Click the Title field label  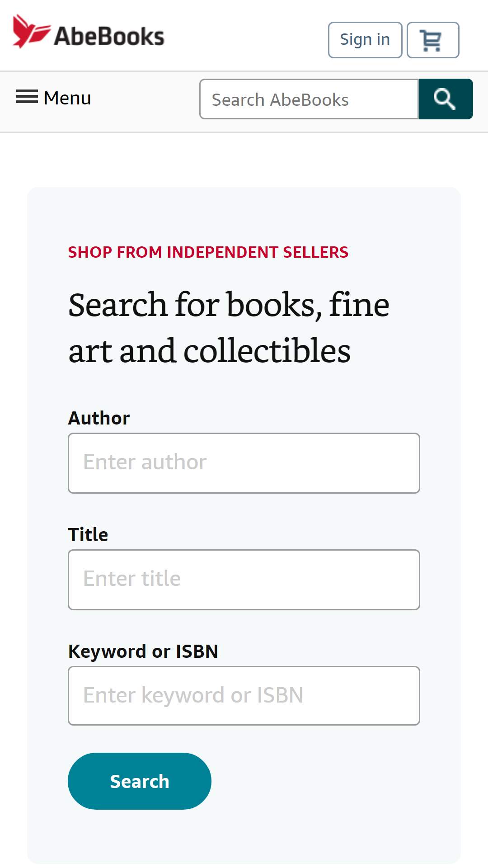(88, 535)
